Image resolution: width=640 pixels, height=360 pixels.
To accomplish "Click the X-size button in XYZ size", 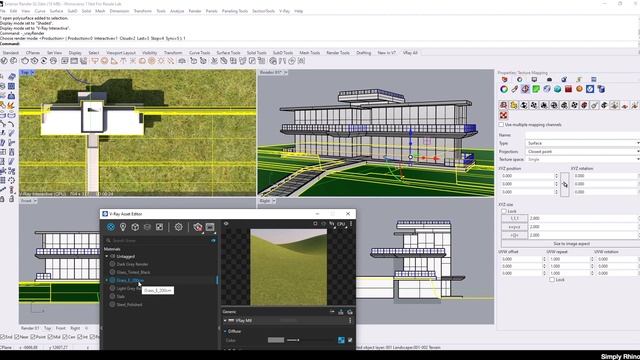I will click(x=514, y=218).
